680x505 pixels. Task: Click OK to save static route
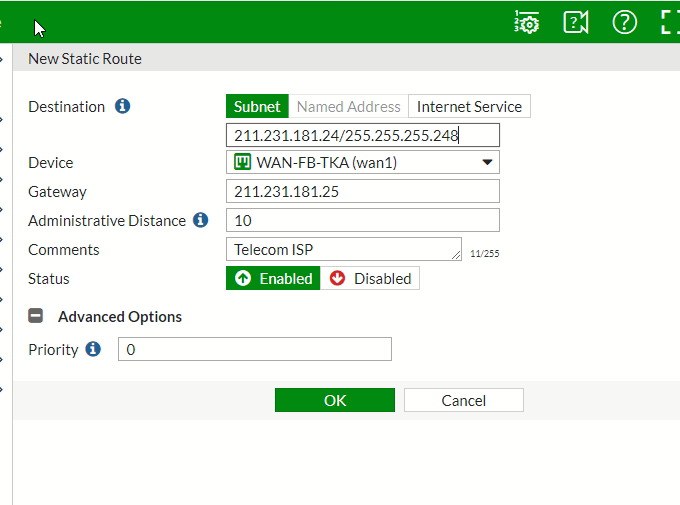coord(335,400)
